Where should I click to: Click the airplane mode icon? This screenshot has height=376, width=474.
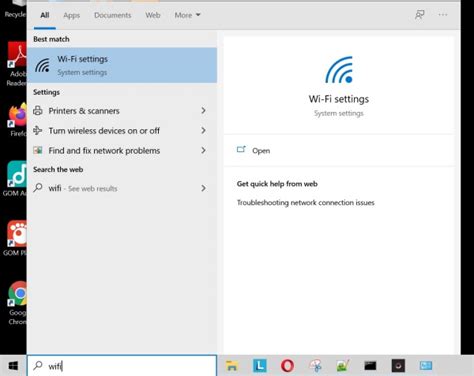[x=38, y=130]
